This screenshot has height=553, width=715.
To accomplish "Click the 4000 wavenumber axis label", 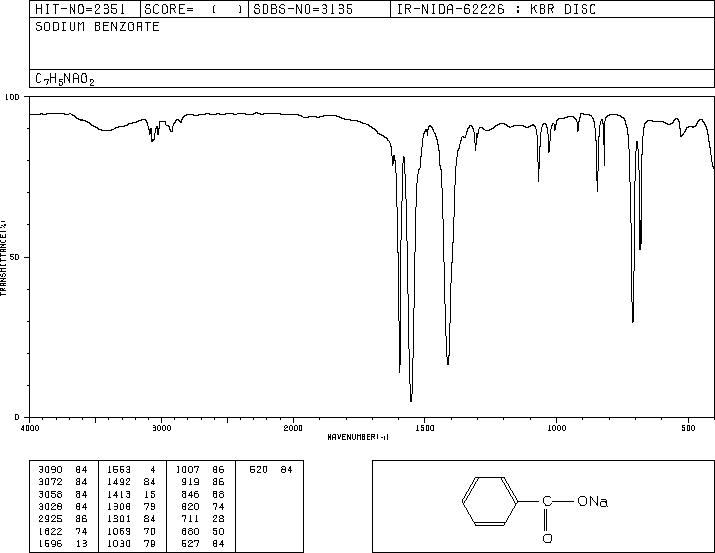I will 30,428.
